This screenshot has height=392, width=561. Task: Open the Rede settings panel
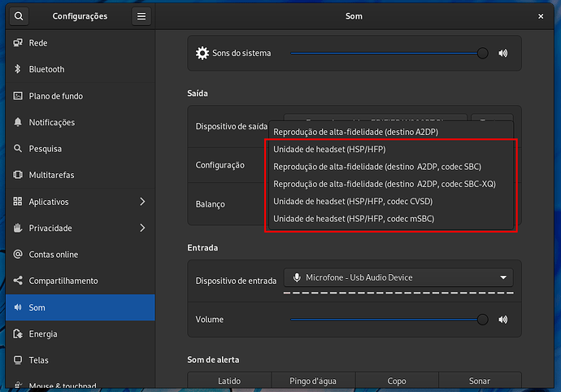pos(80,43)
